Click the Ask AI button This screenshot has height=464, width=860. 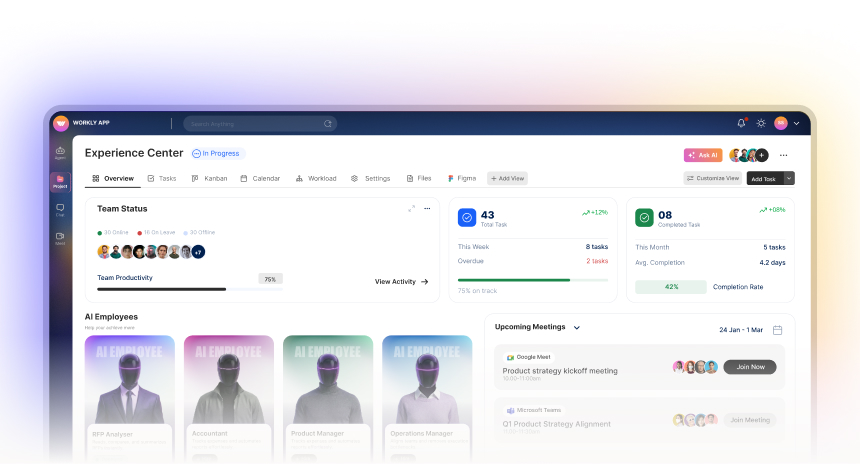click(x=702, y=155)
